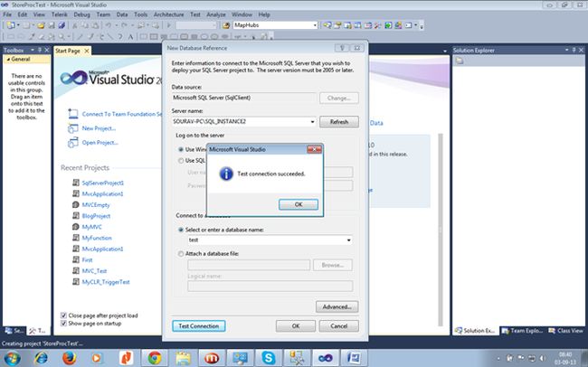Pin the Solution Explorer auto-hide icon

coord(574,50)
